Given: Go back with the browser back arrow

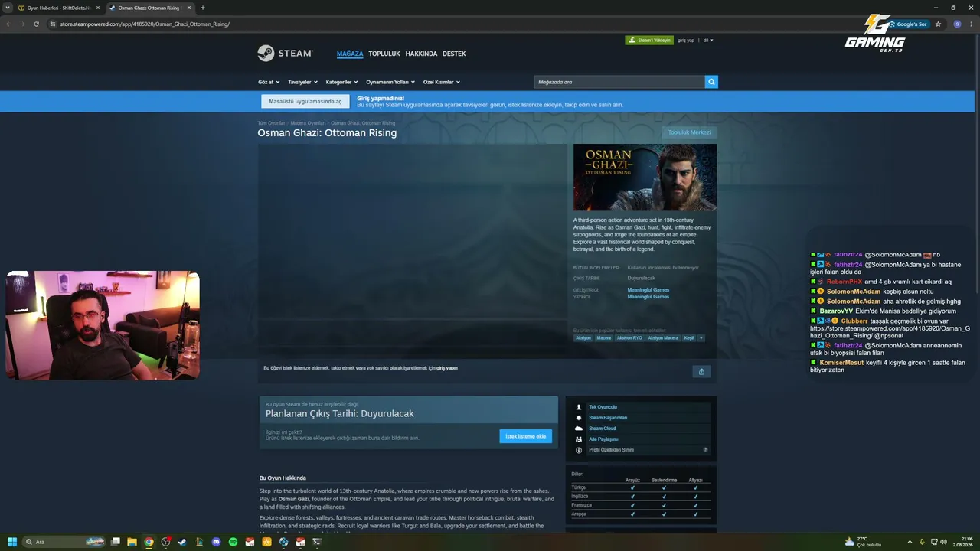Looking at the screenshot, I should [8, 24].
